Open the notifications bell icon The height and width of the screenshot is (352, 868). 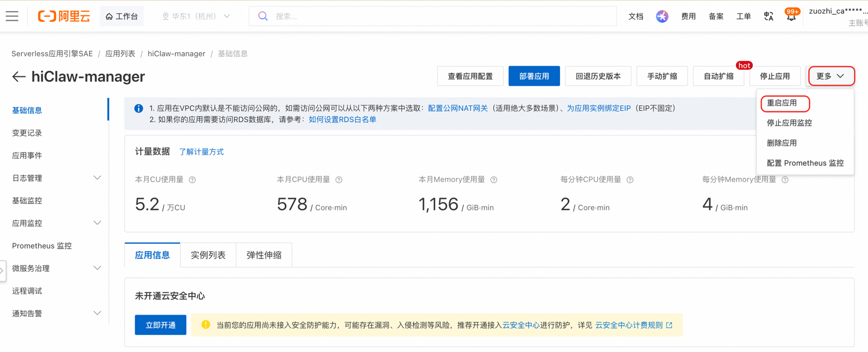791,16
